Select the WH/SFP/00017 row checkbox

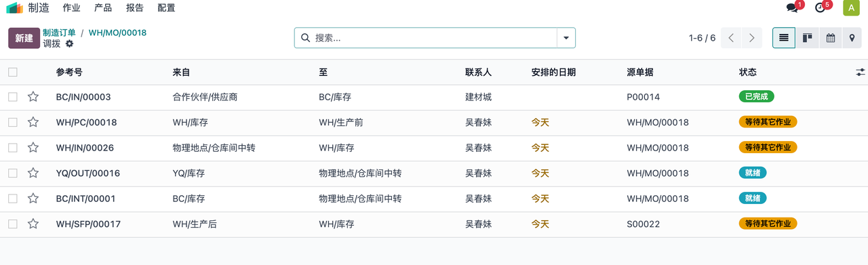(x=13, y=224)
